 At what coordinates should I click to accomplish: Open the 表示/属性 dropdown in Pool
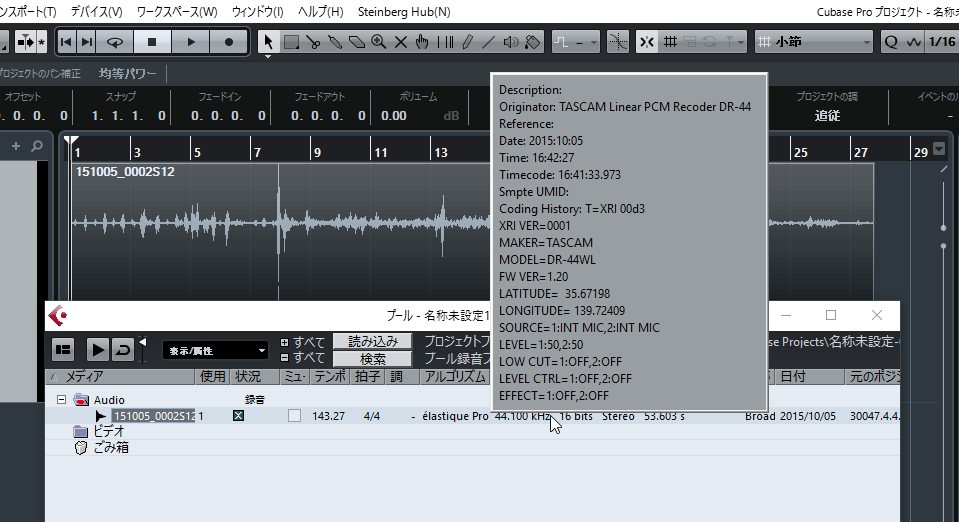pos(215,350)
